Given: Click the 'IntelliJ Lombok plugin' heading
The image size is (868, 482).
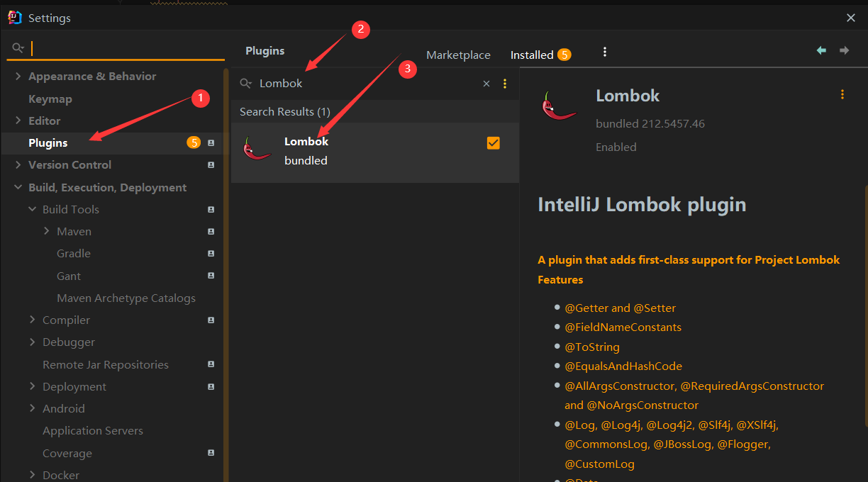Looking at the screenshot, I should [642, 205].
